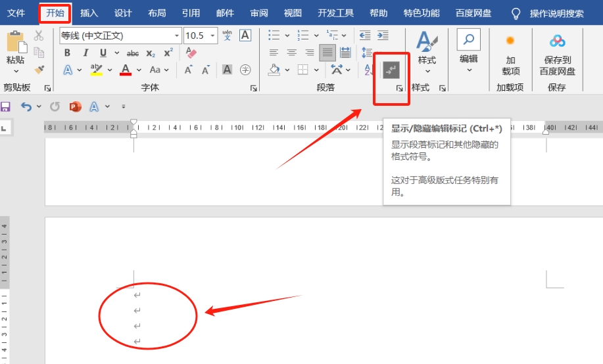The height and width of the screenshot is (364, 603).
Task: Click the Baidu Netdisk cloud save icon
Action: pos(557,41)
